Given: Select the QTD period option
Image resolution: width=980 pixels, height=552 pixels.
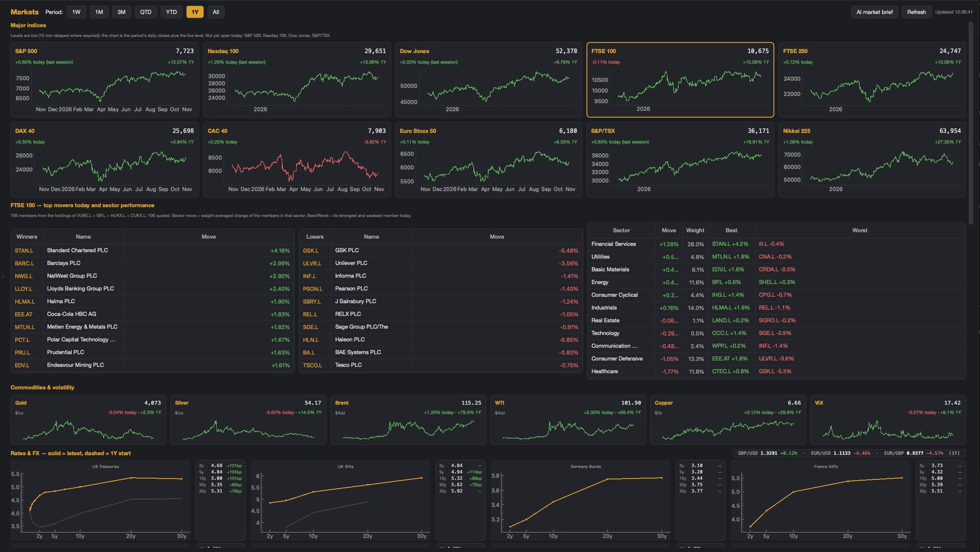Looking at the screenshot, I should click(145, 12).
